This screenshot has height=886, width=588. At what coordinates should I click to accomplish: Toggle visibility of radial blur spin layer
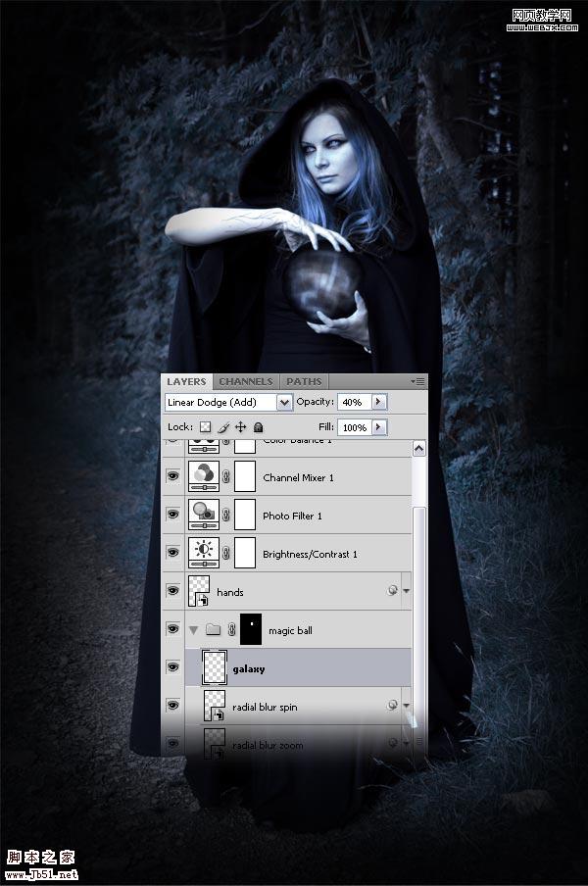click(x=173, y=706)
